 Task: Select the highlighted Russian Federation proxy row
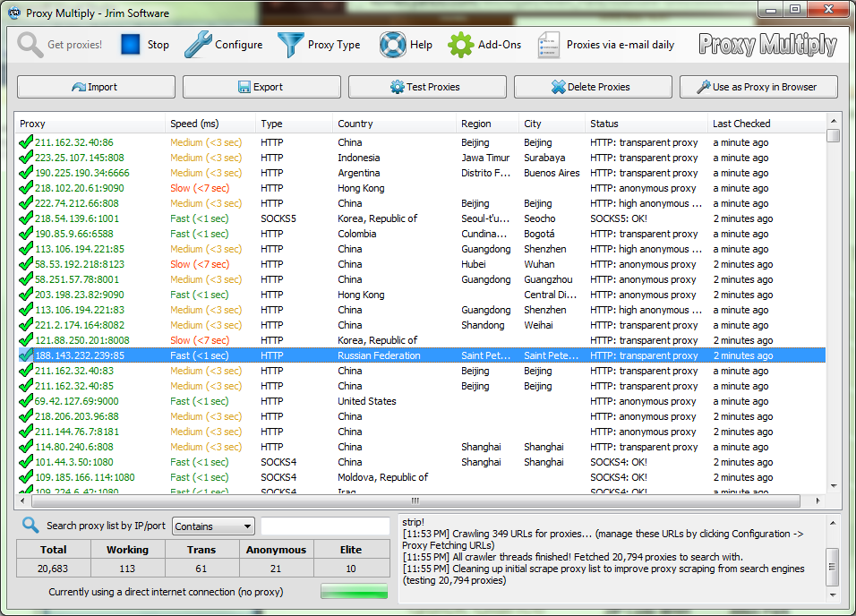[x=358, y=355]
